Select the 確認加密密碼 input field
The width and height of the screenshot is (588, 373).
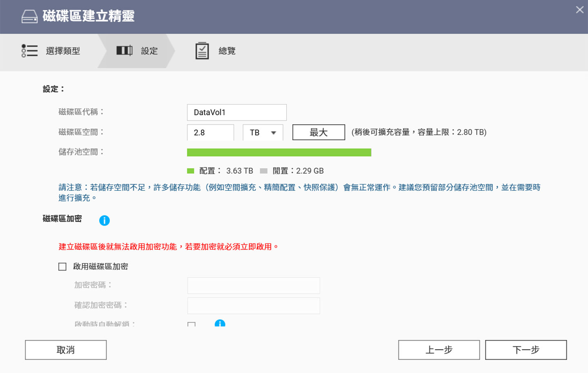[x=254, y=306]
